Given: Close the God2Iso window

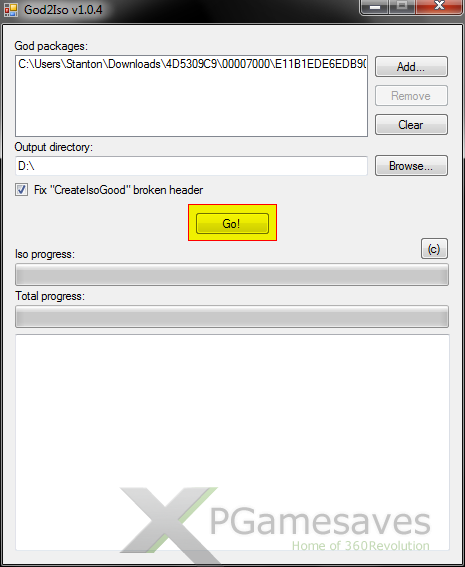Looking at the screenshot, I should coord(439,7).
